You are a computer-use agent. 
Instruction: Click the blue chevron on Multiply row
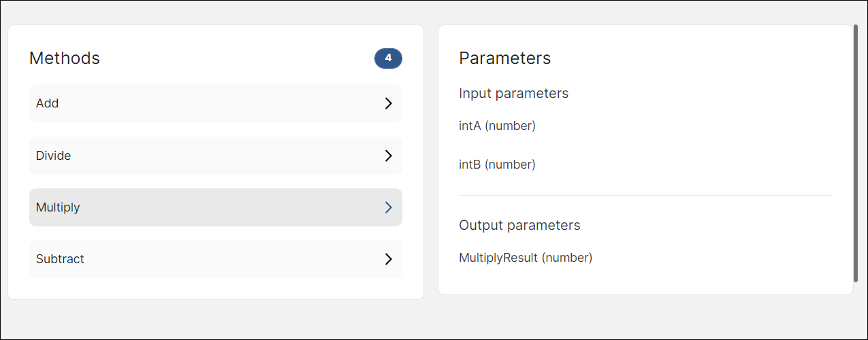pyautogui.click(x=388, y=207)
